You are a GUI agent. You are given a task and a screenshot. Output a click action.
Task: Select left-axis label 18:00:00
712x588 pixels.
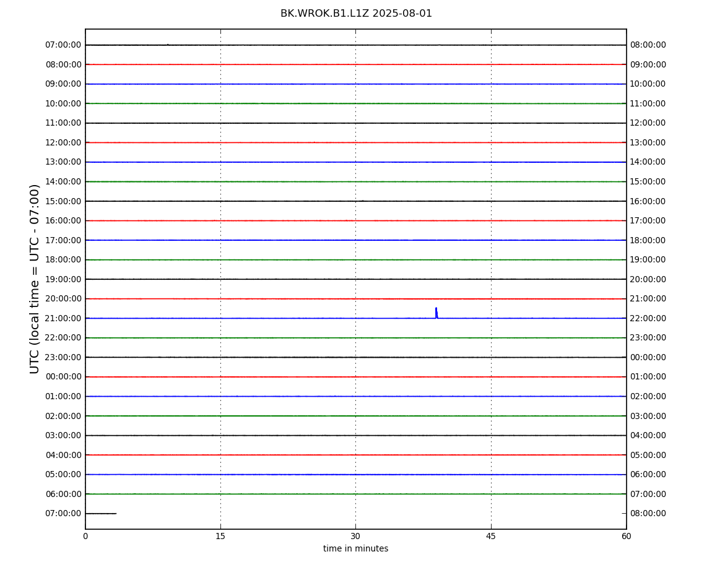pyautogui.click(x=64, y=260)
